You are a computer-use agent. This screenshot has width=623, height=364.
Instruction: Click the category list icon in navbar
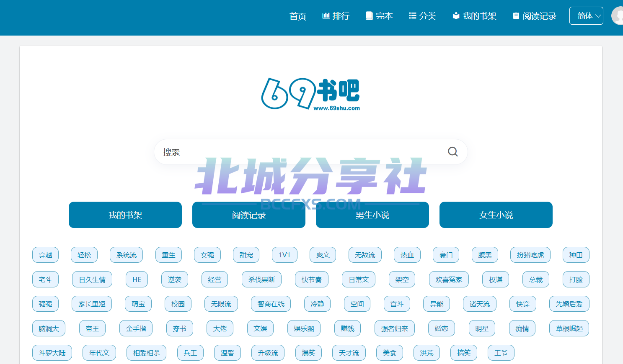pyautogui.click(x=413, y=16)
